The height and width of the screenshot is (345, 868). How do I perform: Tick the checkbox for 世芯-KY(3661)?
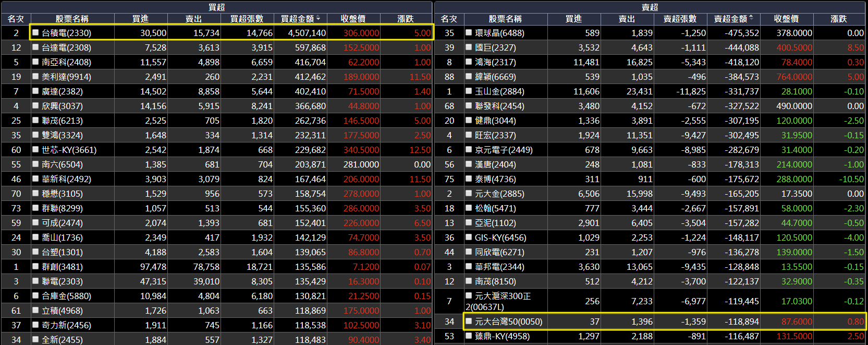(35, 149)
